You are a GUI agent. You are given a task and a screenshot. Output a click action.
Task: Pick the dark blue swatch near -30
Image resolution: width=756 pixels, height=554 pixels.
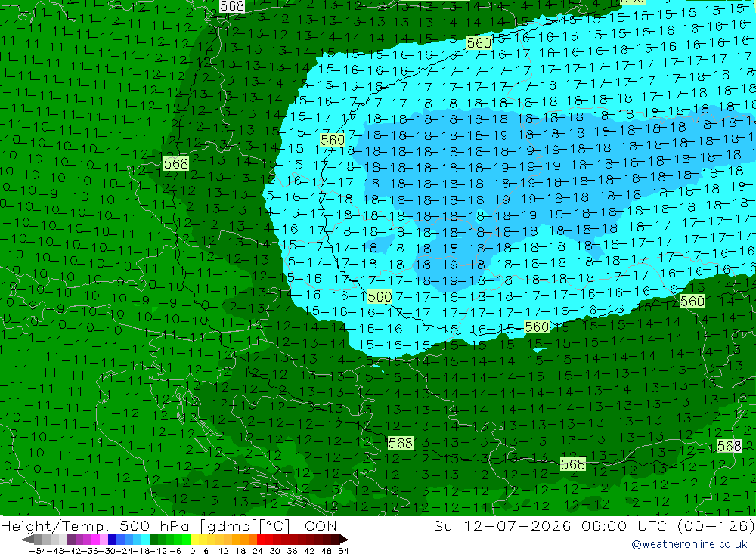(112, 540)
